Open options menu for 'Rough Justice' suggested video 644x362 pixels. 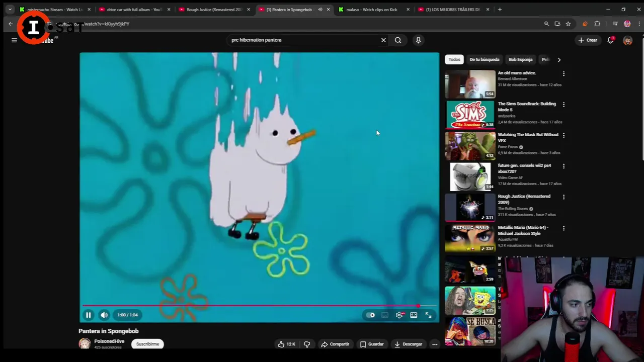coord(563,197)
